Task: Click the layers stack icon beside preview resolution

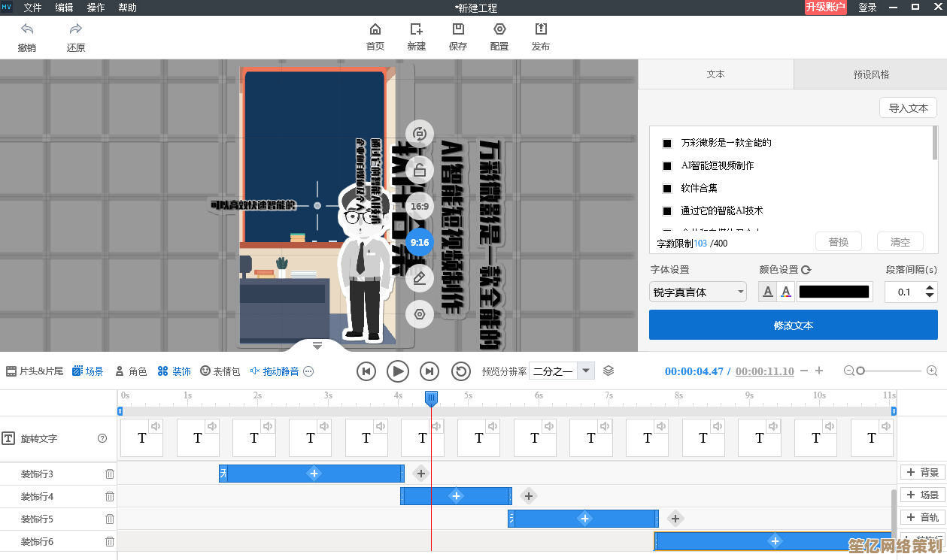Action: [609, 371]
